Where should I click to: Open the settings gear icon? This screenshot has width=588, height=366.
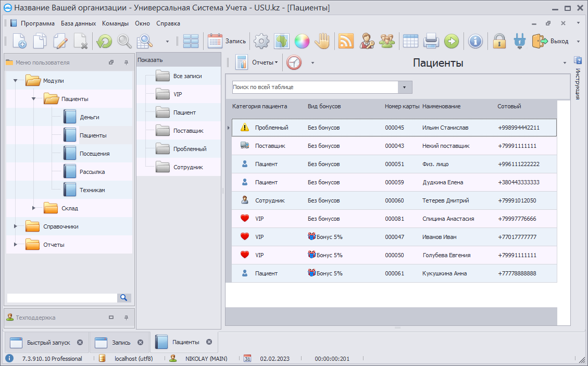pyautogui.click(x=261, y=41)
